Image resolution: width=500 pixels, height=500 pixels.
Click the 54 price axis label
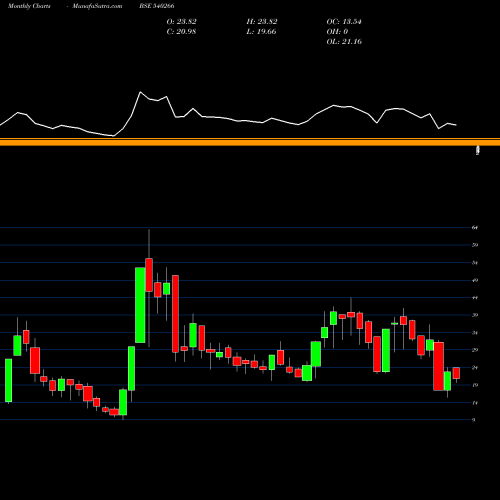(x=475, y=263)
